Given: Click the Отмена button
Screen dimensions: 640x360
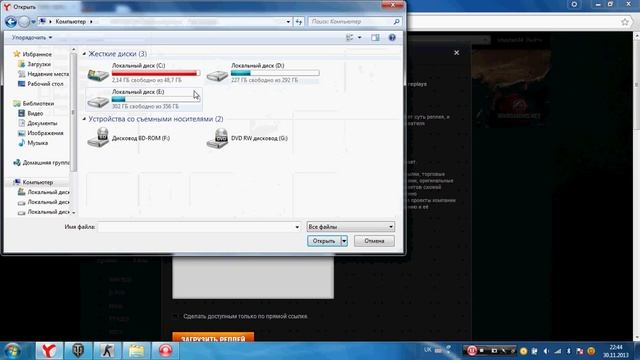Looking at the screenshot, I should pyautogui.click(x=374, y=241).
